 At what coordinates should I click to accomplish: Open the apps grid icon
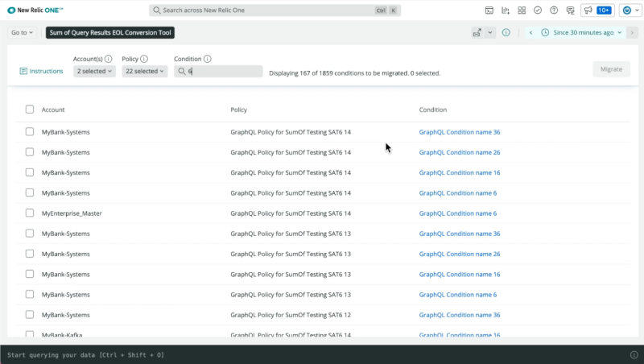click(x=522, y=10)
